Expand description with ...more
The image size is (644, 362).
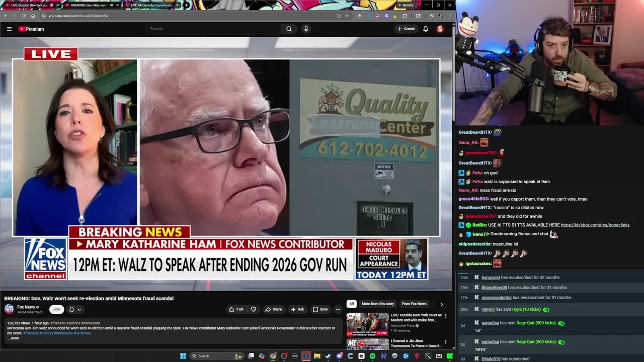13,338
